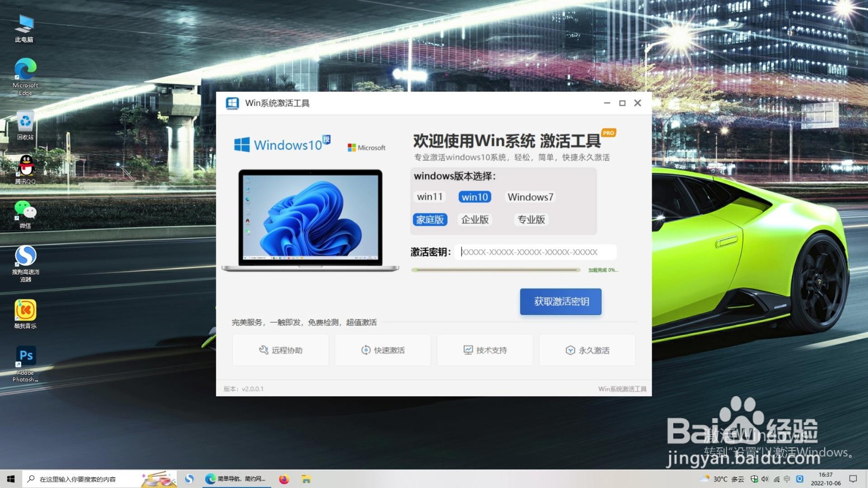Open File Explorer from the taskbar
Screen dimensions: 868x488
point(307,479)
